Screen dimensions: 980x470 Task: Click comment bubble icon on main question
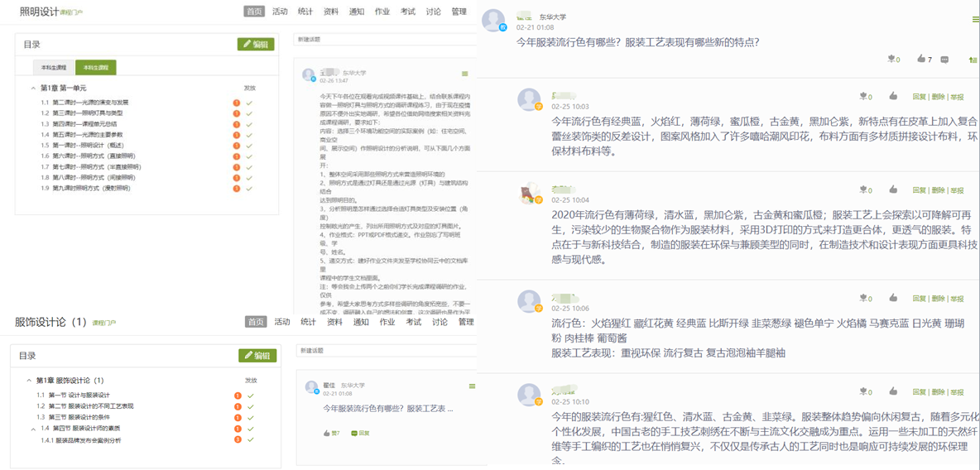945,60
